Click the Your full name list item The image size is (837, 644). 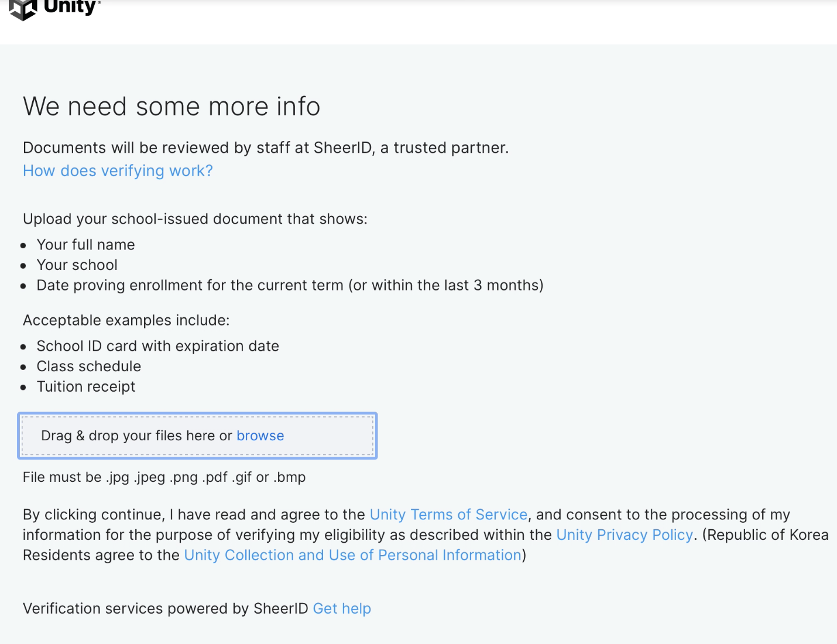pos(85,245)
